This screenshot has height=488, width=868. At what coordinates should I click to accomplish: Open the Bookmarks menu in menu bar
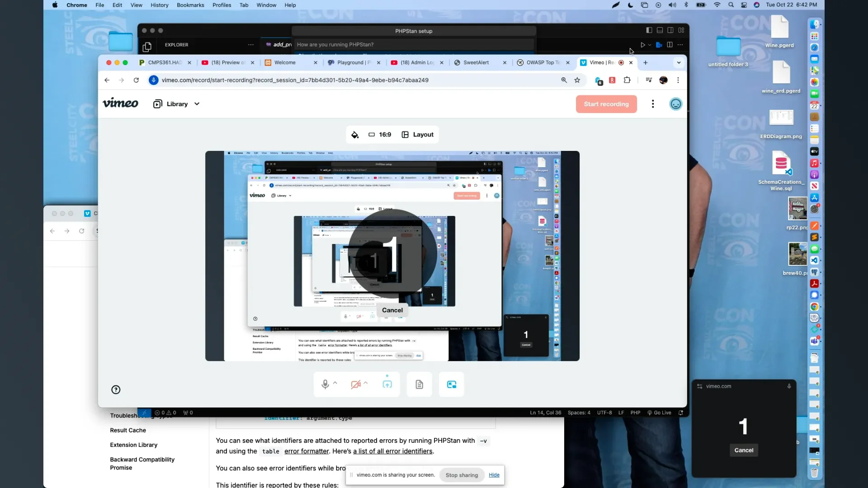[x=190, y=5]
